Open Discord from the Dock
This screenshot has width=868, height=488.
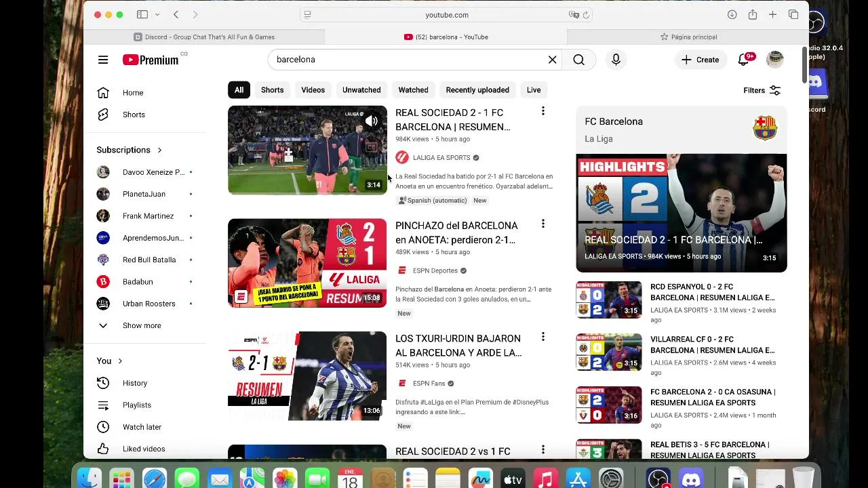click(x=691, y=480)
